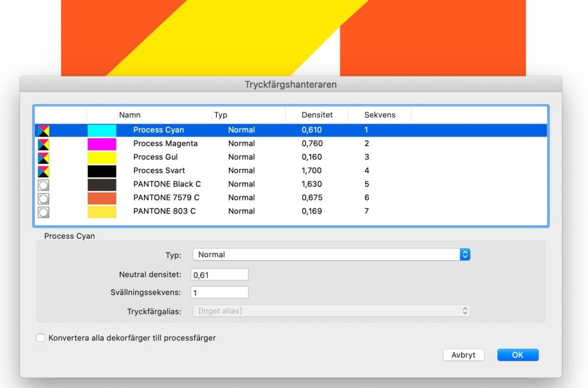
Task: Click density value 0,169
Action: pyautogui.click(x=312, y=211)
